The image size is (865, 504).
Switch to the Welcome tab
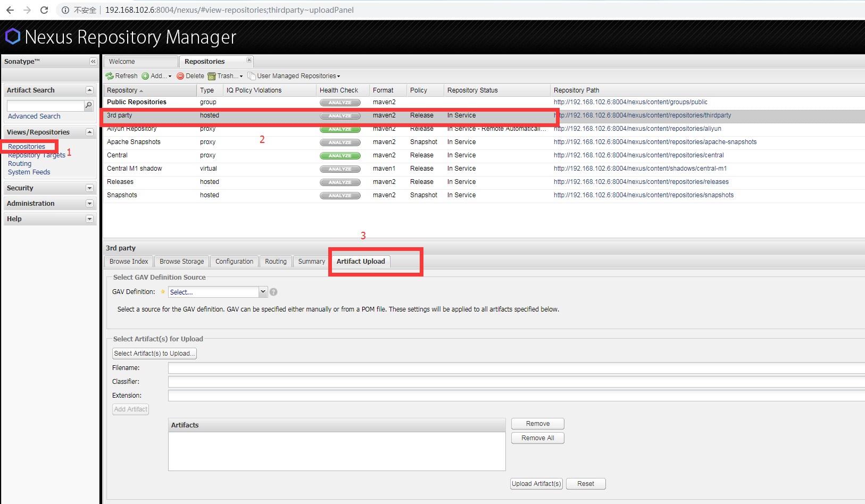tap(140, 62)
